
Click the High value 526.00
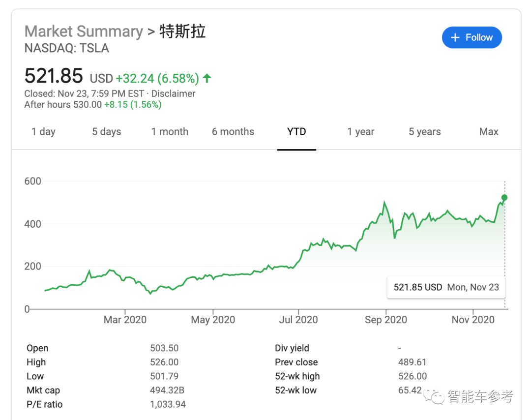tap(164, 362)
